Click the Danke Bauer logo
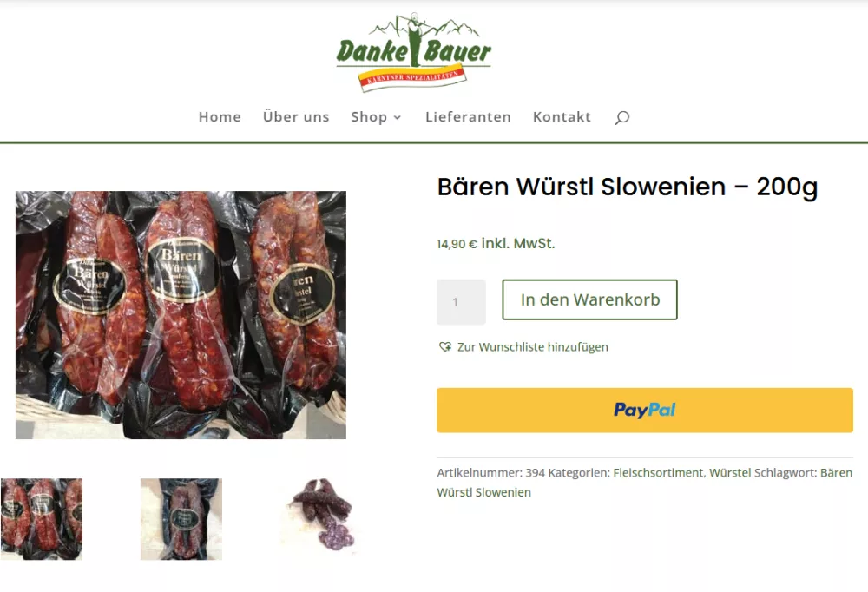This screenshot has width=868, height=592. 413,52
